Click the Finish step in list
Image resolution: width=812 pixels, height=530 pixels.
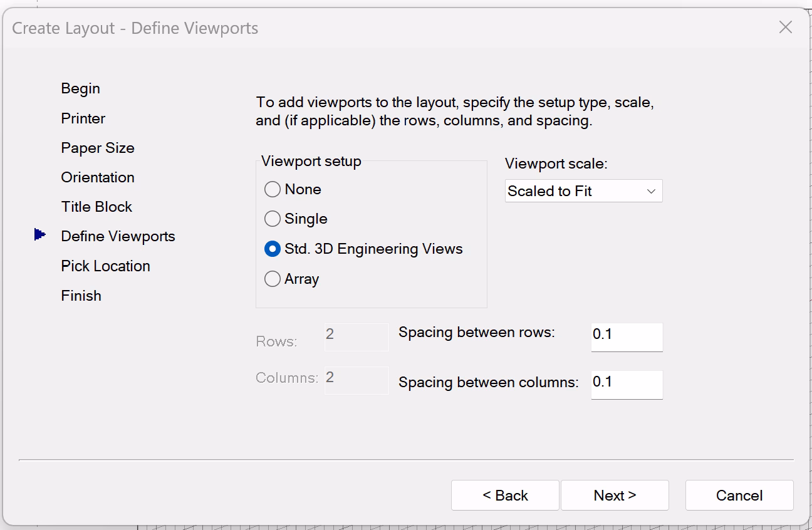coord(81,296)
